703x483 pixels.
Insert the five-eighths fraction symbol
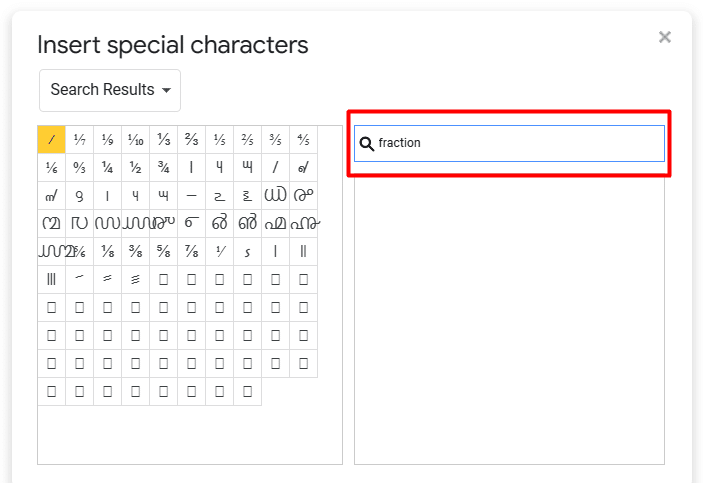pos(163,252)
